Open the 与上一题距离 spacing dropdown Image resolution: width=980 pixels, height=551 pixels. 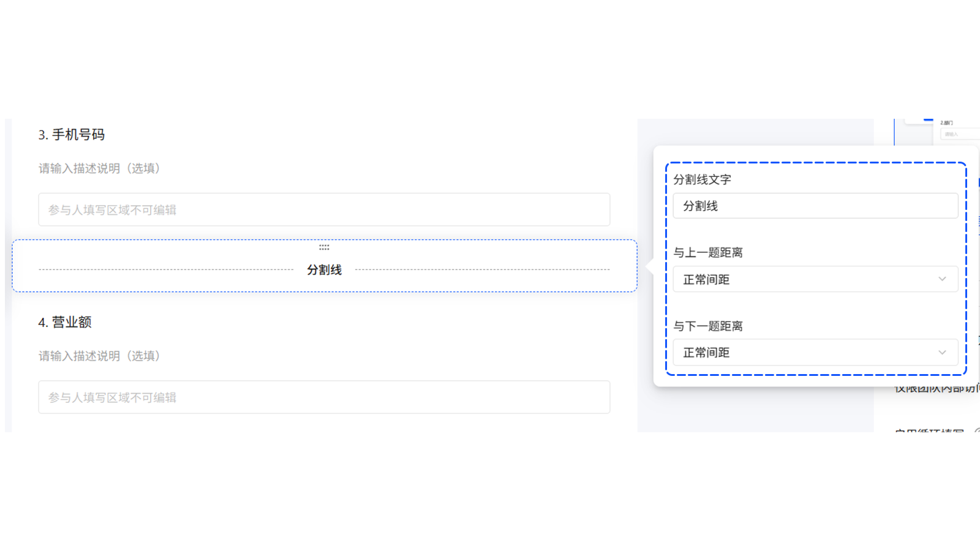(815, 279)
